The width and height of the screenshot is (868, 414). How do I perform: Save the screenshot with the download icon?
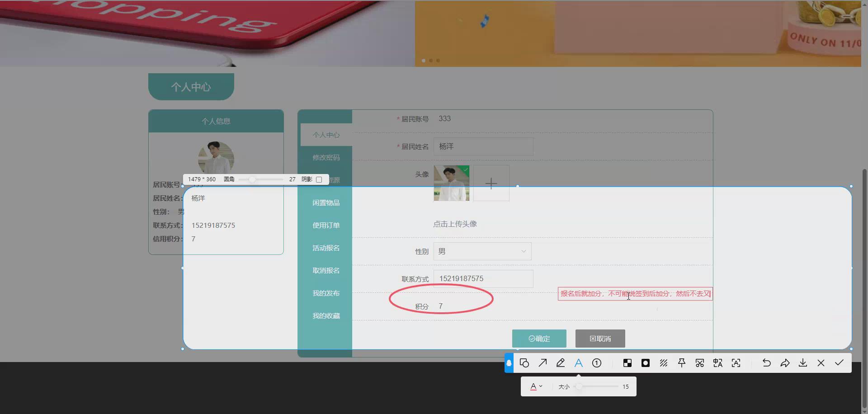click(803, 363)
